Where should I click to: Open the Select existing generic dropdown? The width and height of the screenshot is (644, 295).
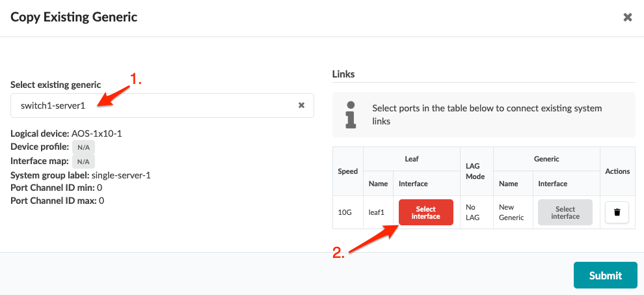click(x=156, y=105)
